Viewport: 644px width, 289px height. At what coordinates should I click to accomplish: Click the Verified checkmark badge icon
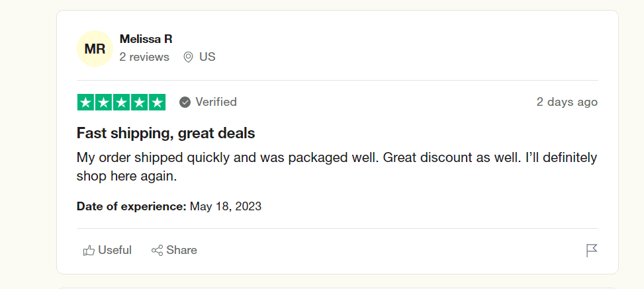tap(185, 102)
